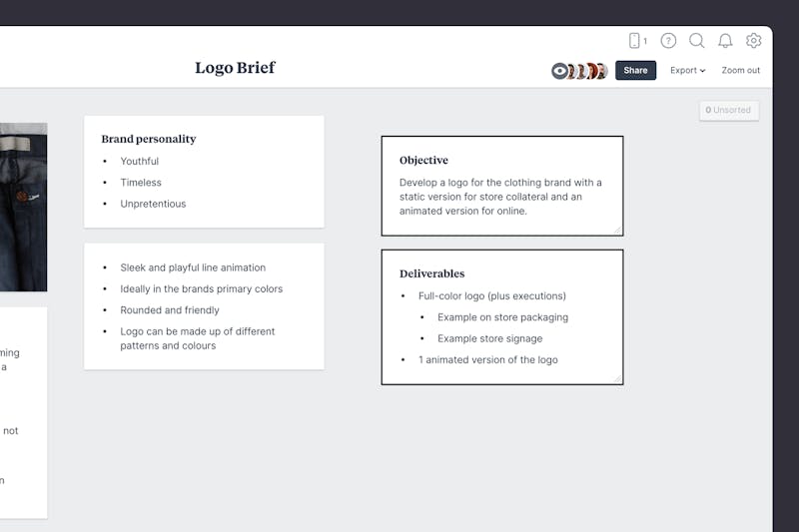Click the eye viewers icon

[x=559, y=71]
